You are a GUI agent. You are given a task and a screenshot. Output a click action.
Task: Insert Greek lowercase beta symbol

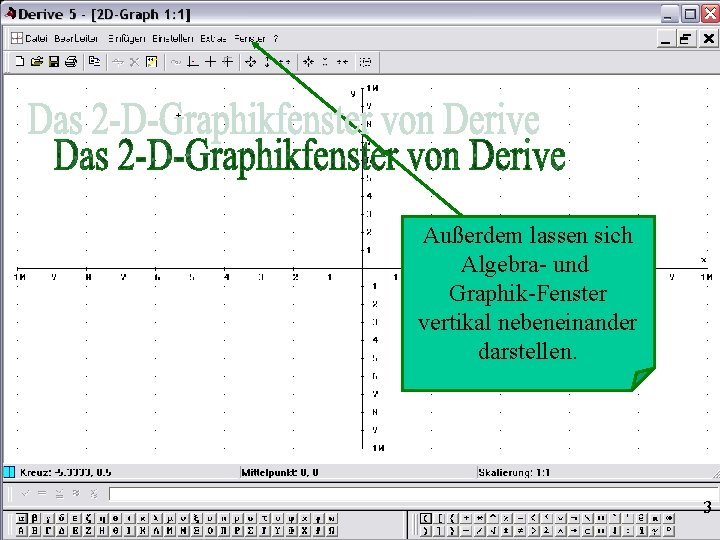click(x=35, y=518)
